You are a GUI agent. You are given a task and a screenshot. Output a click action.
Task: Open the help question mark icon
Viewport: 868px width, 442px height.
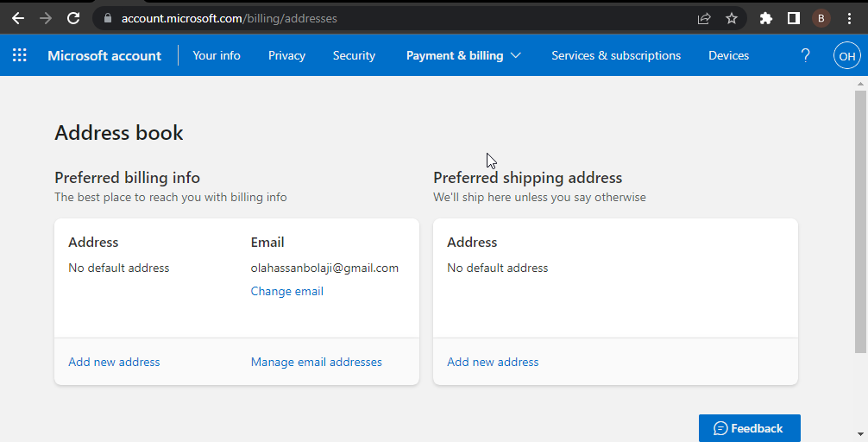(806, 55)
